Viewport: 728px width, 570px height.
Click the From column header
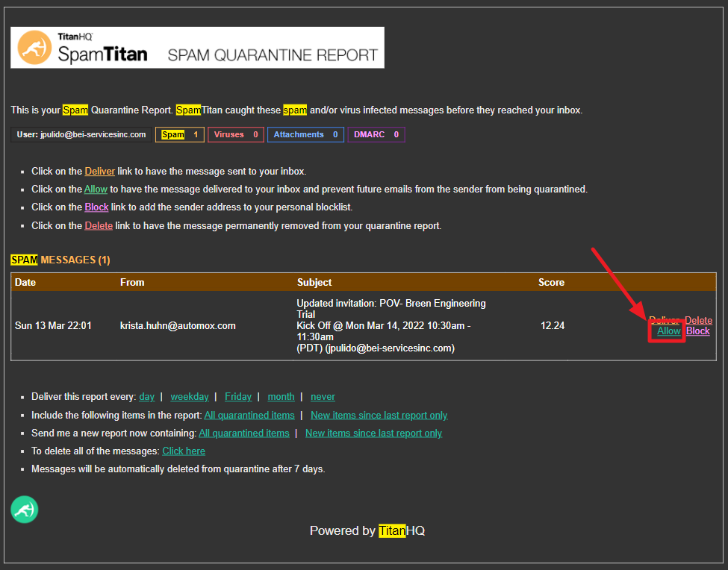[x=132, y=282]
